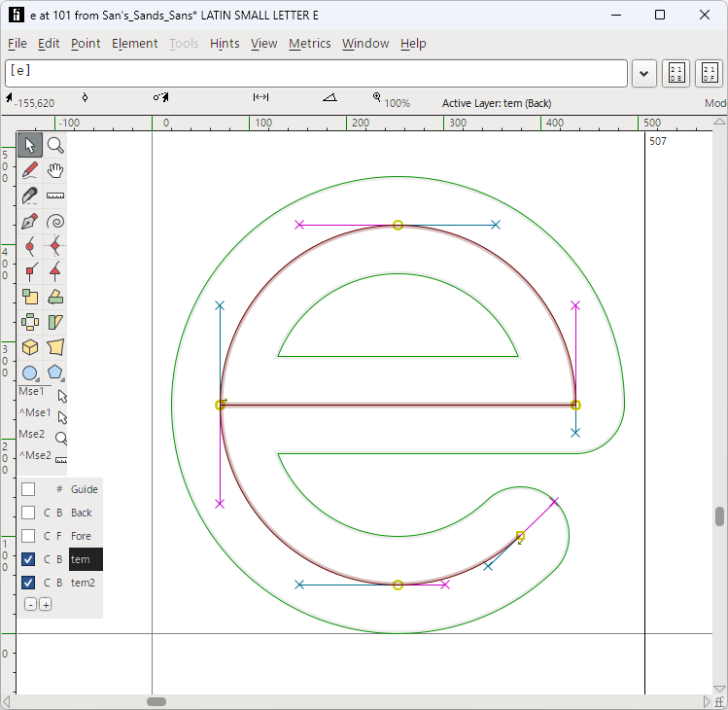The height and width of the screenshot is (710, 728).
Task: Open the glyph word list dropdown
Action: coord(643,74)
